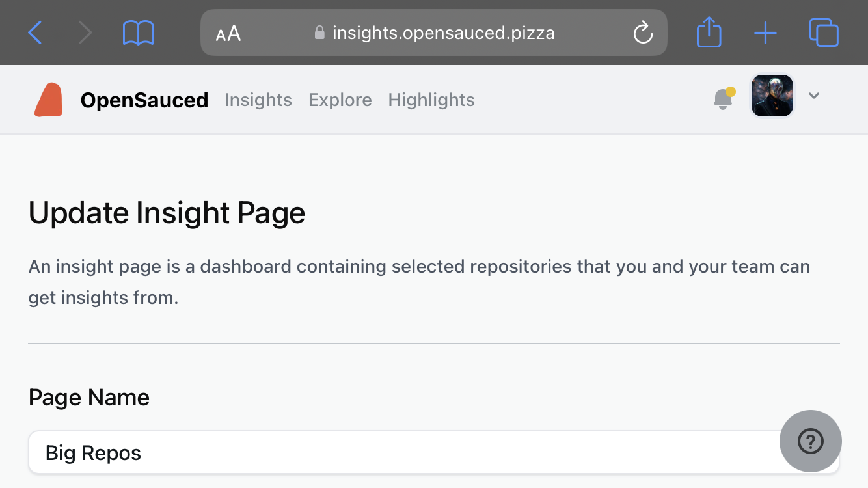Open the floating help question mark button
Image resolution: width=868 pixels, height=488 pixels.
tap(810, 441)
